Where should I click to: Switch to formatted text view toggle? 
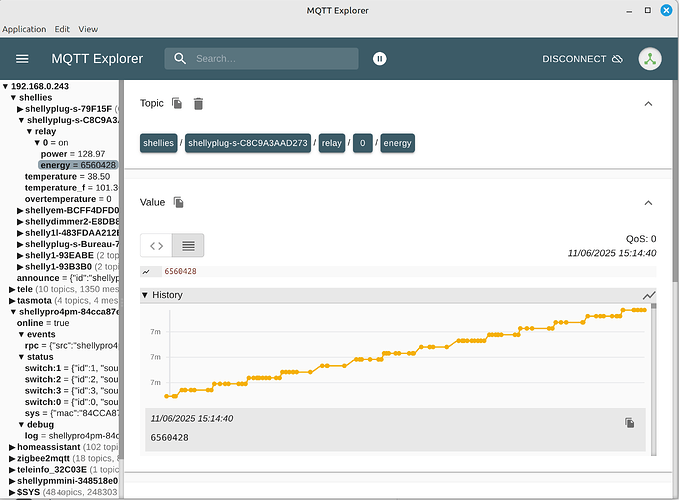click(188, 245)
